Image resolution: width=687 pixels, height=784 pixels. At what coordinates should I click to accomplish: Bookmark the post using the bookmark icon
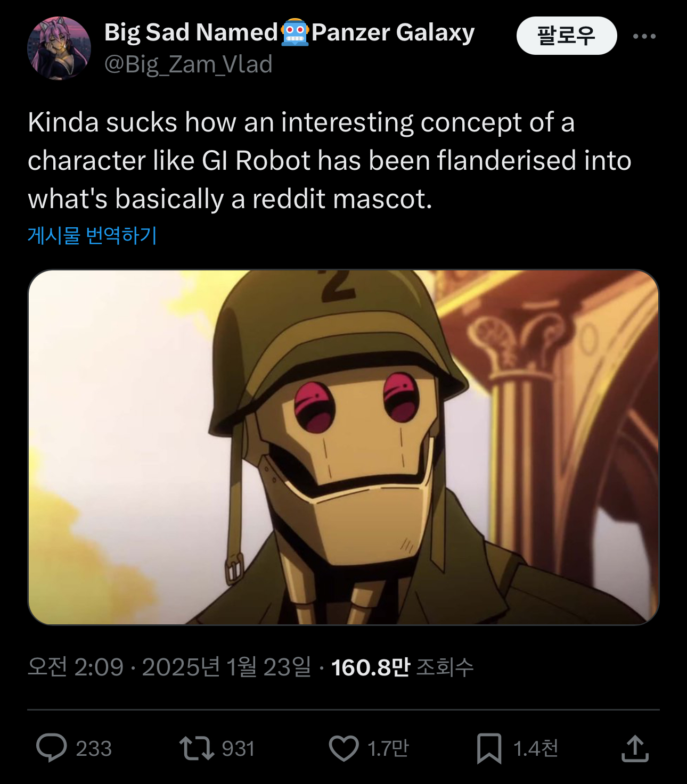(489, 748)
